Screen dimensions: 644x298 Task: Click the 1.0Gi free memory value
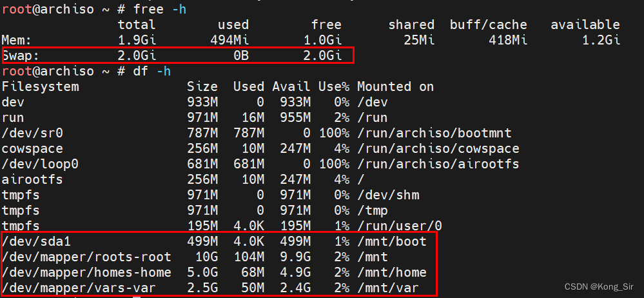322,40
